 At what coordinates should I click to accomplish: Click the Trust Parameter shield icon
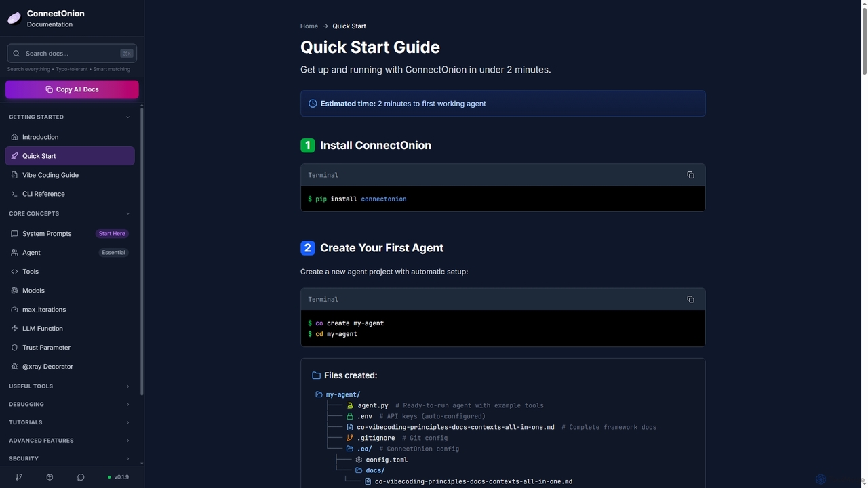tap(14, 348)
